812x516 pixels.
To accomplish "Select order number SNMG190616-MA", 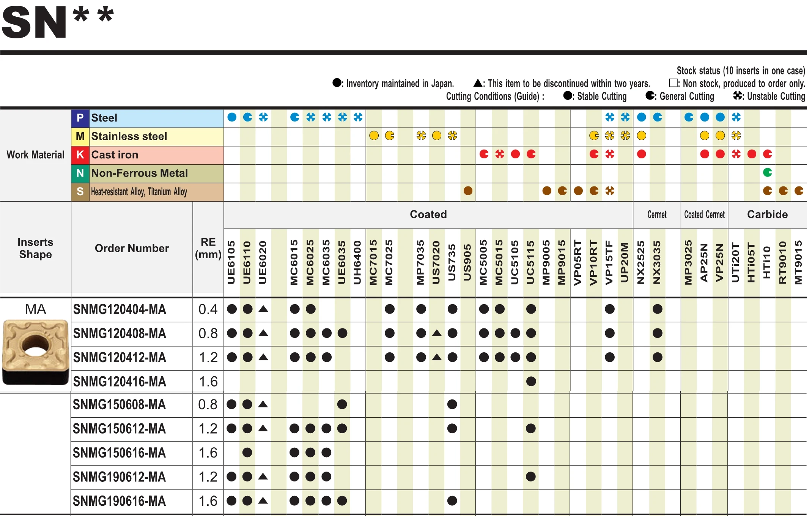I will click(x=120, y=501).
